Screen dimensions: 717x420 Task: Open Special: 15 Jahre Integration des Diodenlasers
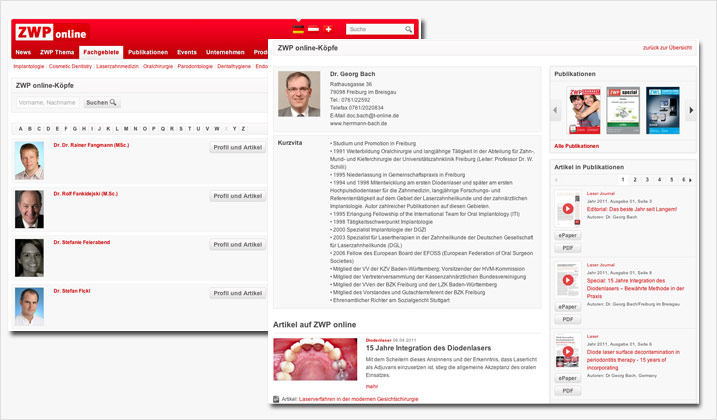pyautogui.click(x=635, y=288)
